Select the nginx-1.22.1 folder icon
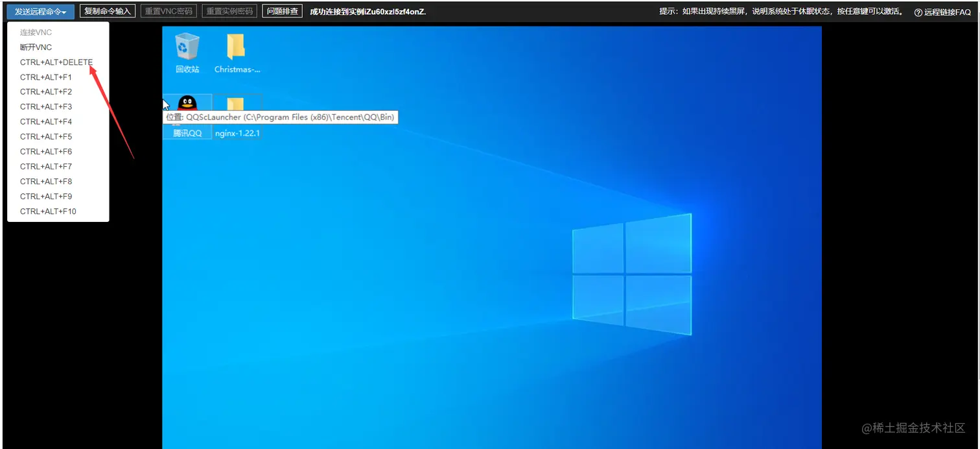This screenshot has height=449, width=980. (236, 104)
